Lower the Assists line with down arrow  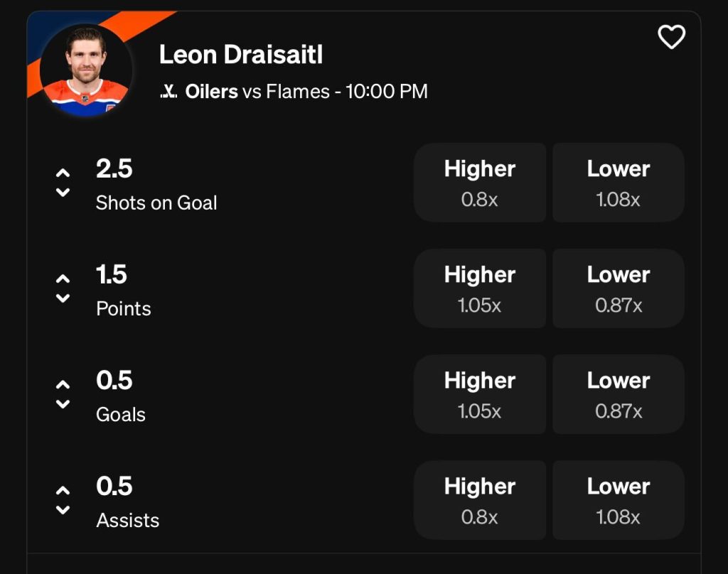click(x=63, y=510)
